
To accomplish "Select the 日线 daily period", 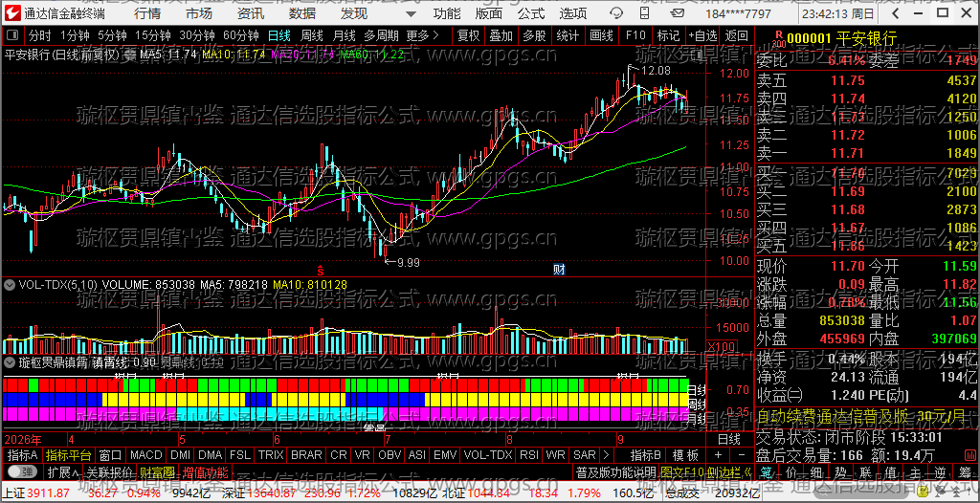I will click(278, 35).
